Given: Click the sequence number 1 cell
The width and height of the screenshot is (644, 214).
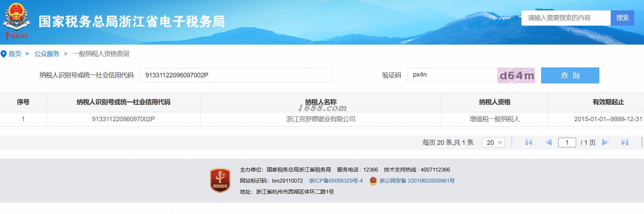Looking at the screenshot, I should click(x=23, y=119).
